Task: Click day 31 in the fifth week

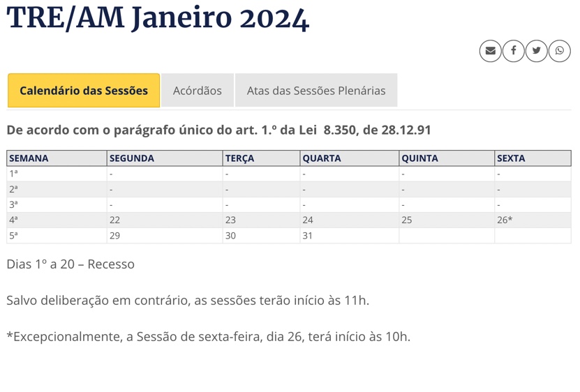Action: pos(308,236)
